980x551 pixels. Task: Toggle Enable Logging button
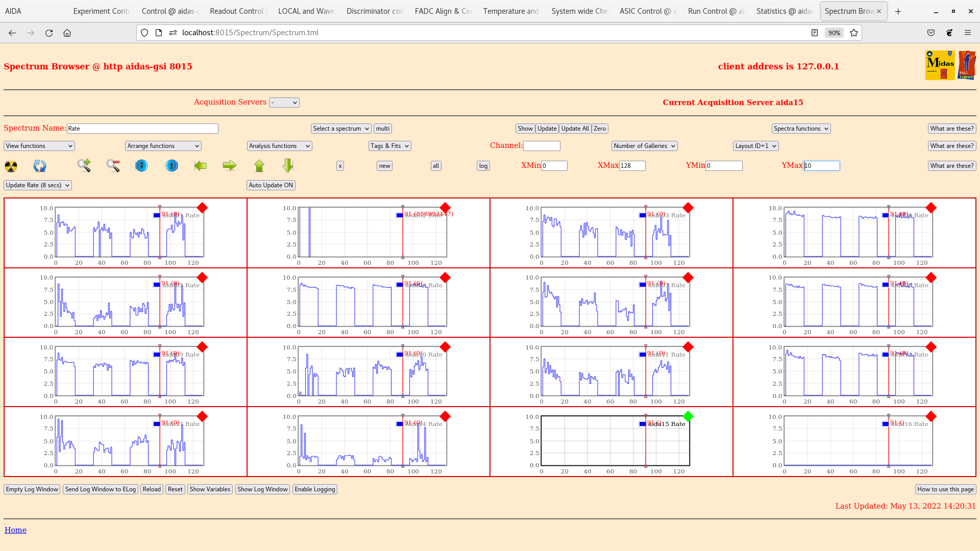314,489
